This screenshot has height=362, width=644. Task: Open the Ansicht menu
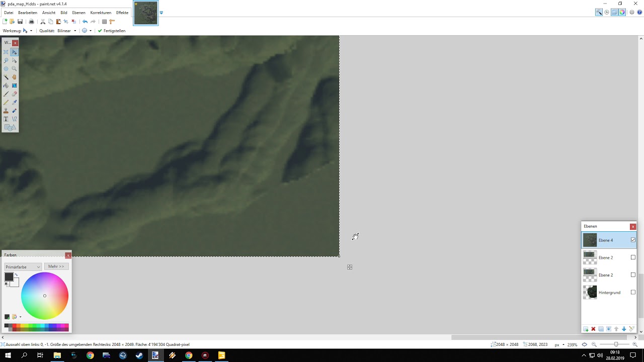49,13
